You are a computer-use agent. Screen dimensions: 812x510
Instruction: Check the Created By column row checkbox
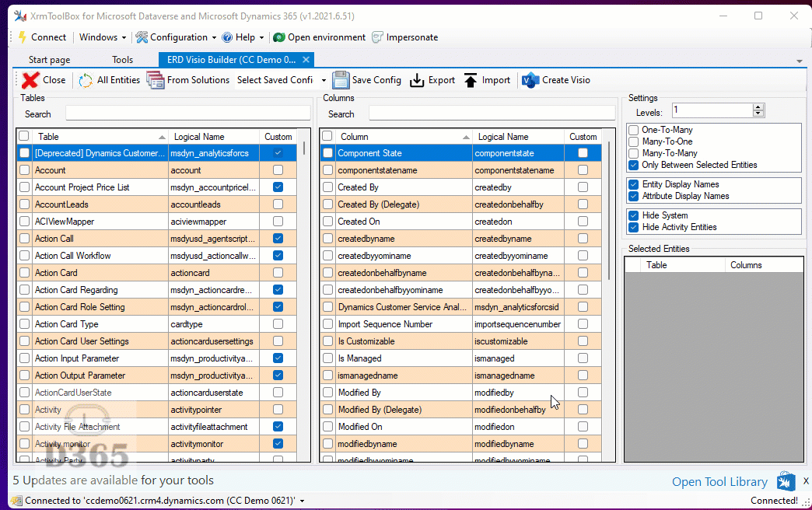click(x=327, y=187)
